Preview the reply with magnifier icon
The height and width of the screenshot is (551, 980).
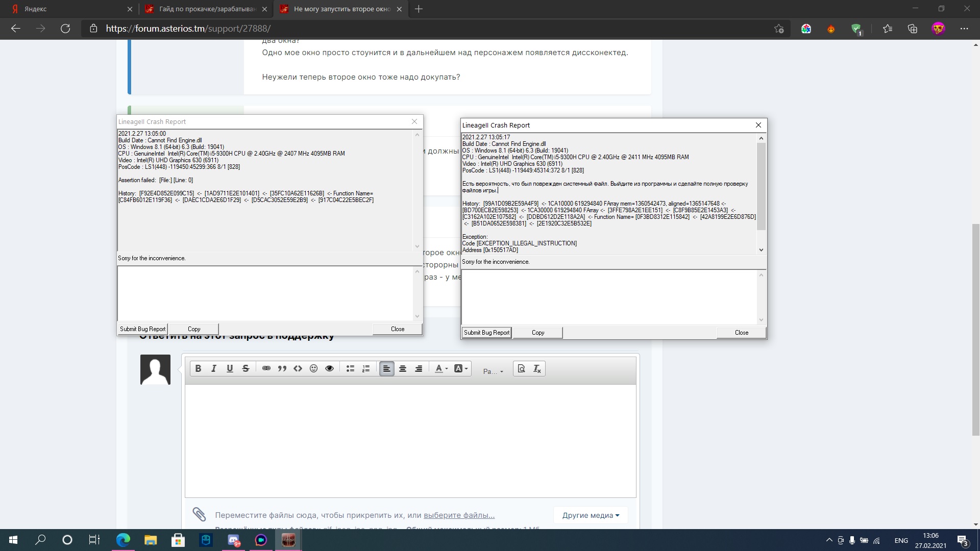pyautogui.click(x=521, y=368)
